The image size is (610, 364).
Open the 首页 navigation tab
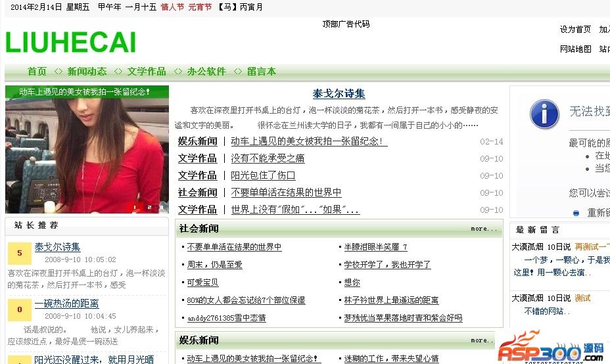tap(37, 72)
